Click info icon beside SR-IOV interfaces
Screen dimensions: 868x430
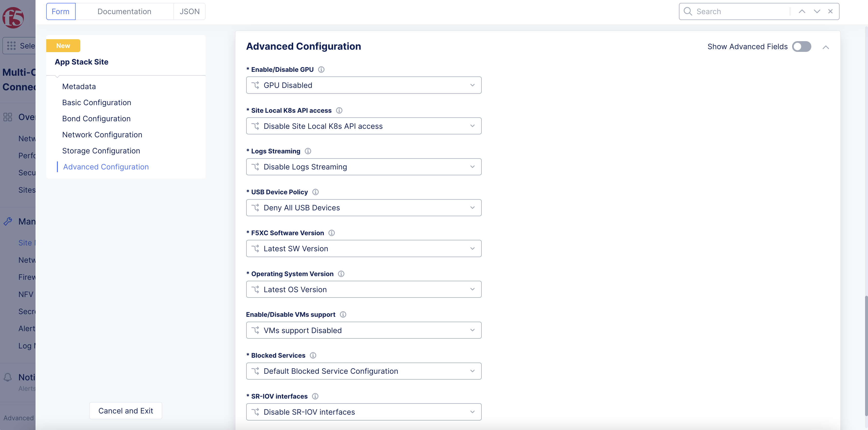tap(315, 396)
